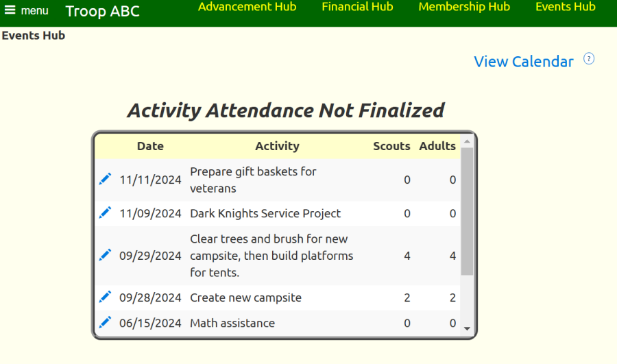Viewport: 617px width, 364px height.
Task: Click the Activity column header
Action: click(x=277, y=146)
